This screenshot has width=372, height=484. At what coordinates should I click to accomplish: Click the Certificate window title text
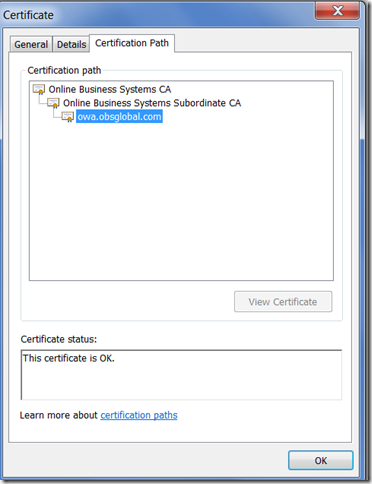coord(28,15)
